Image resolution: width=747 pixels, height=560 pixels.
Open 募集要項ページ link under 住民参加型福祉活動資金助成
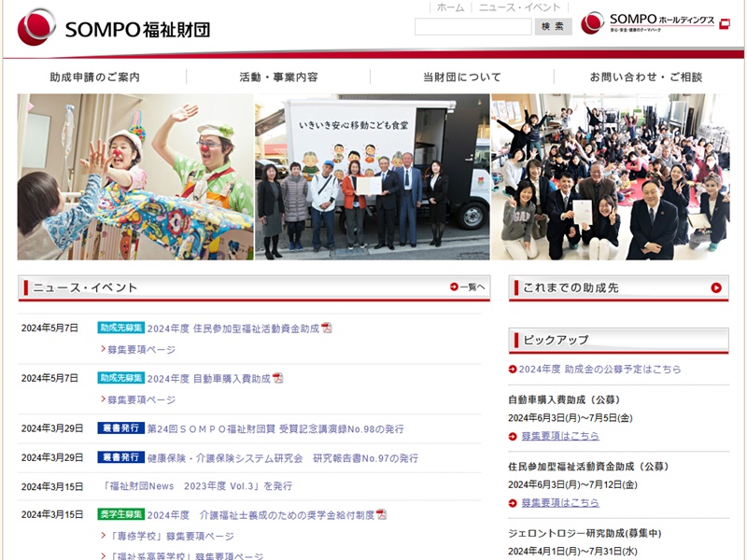(142, 349)
